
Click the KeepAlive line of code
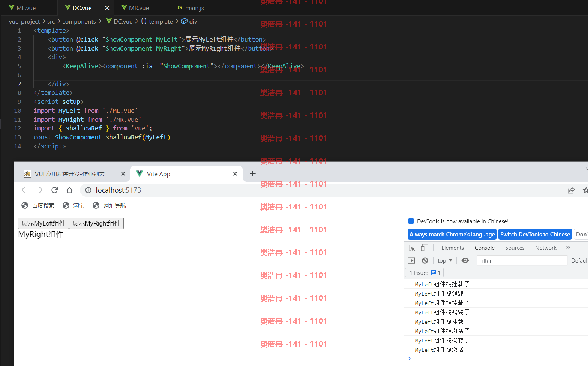click(183, 66)
